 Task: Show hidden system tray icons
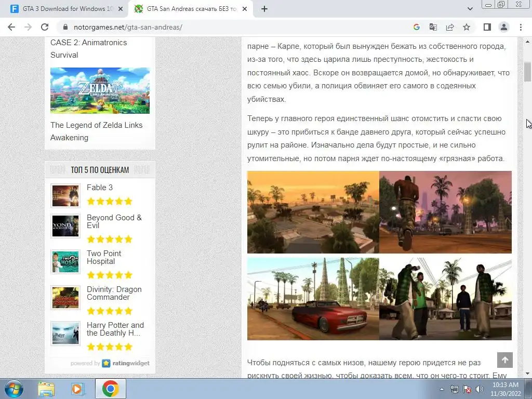click(442, 389)
